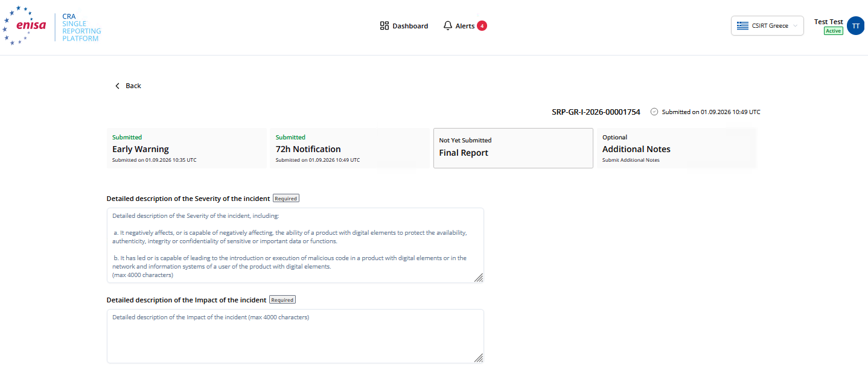Switch to the Early Warning tab
This screenshot has height=373, width=868.
[x=187, y=148]
